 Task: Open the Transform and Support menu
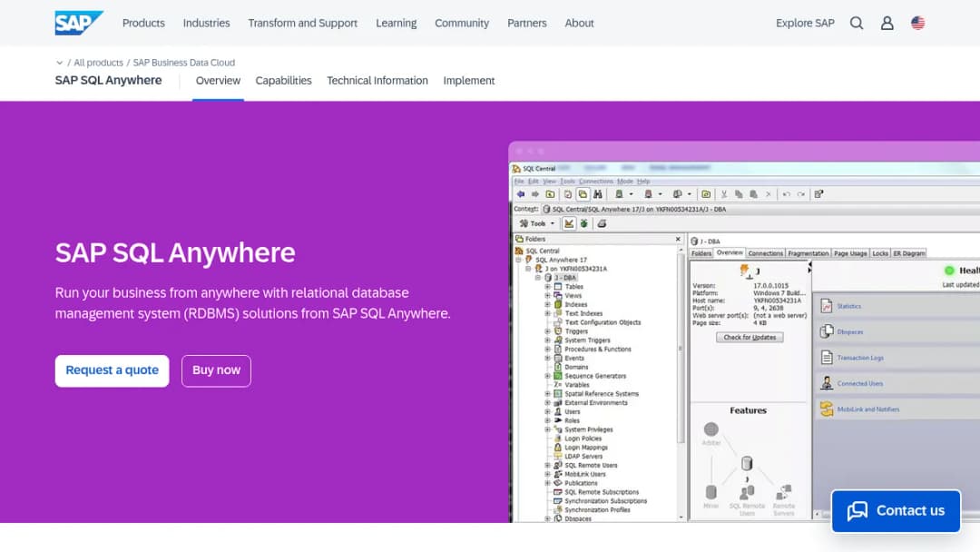pyautogui.click(x=302, y=23)
